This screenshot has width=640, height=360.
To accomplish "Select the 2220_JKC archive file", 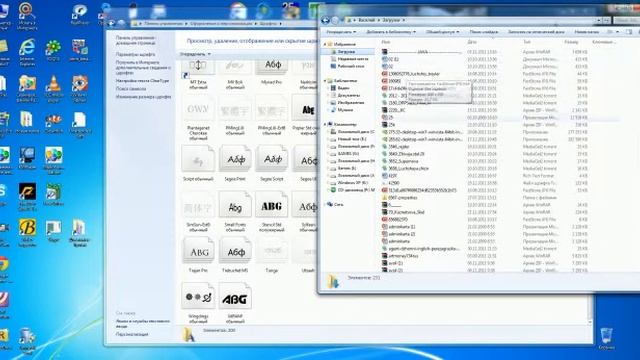I will coord(393,110).
